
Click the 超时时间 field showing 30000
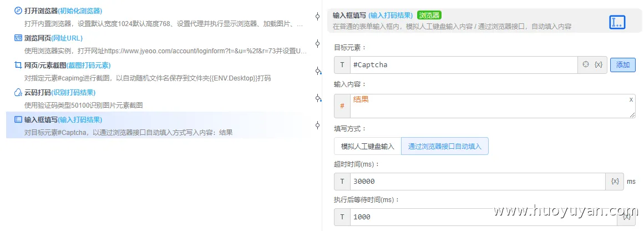coord(478,181)
